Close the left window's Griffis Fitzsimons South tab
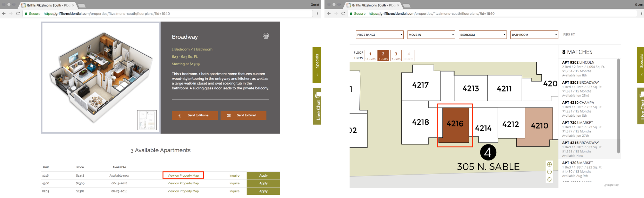This screenshot has width=644, height=198. [73, 5]
